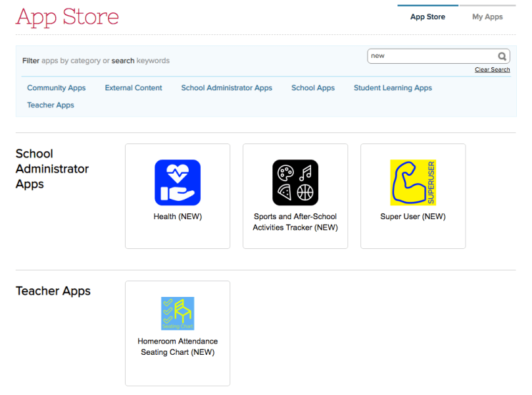Image resolution: width=532 pixels, height=395 pixels.
Task: Click the large App Store page heading
Action: [67, 16]
